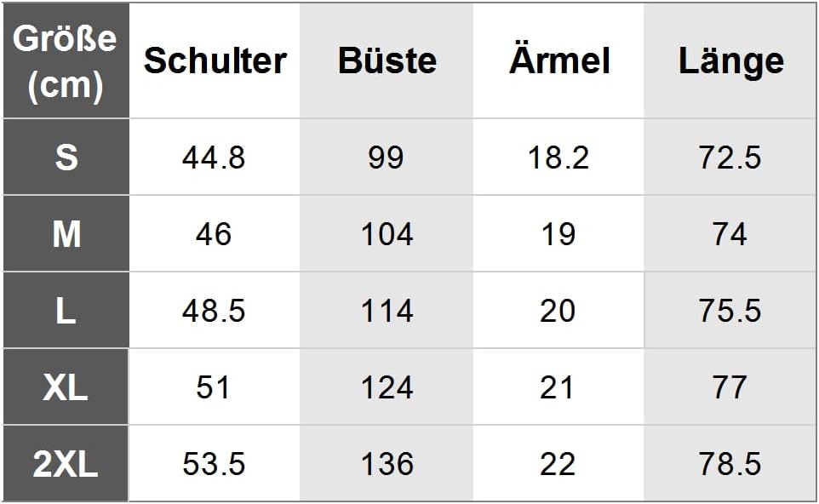Click the Ärmel value 20 for L
The width and height of the screenshot is (819, 504).
point(558,311)
